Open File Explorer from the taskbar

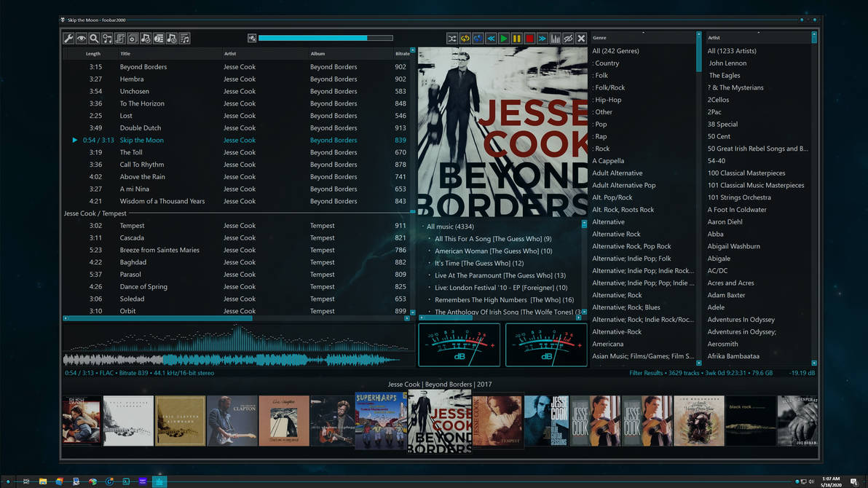click(x=43, y=481)
